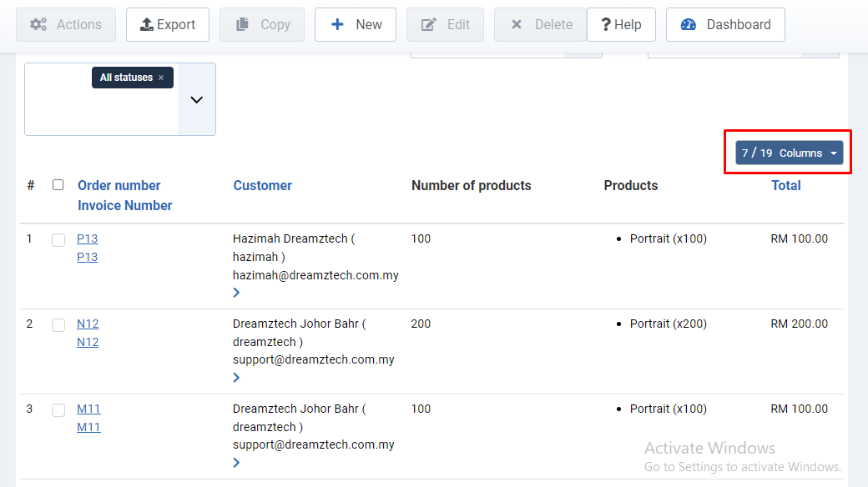Click the Help question mark icon
Image resolution: width=868 pixels, height=487 pixels.
tap(606, 25)
